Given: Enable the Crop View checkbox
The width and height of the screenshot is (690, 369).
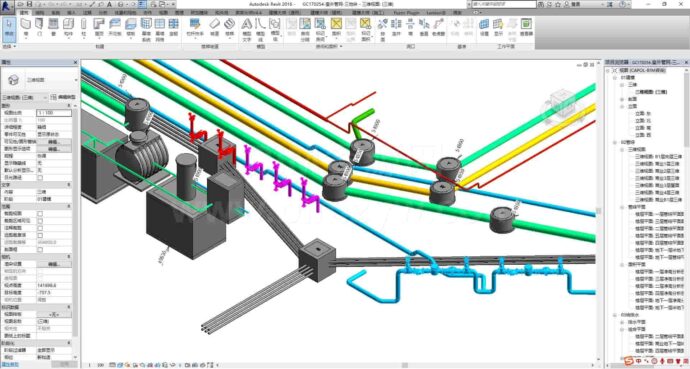Looking at the screenshot, I should (40, 213).
